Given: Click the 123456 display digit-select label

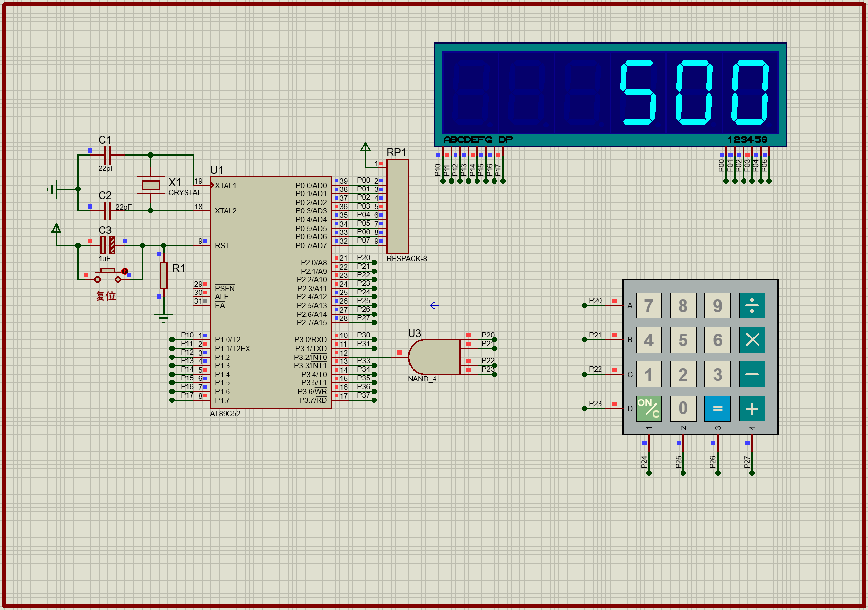Looking at the screenshot, I should [x=748, y=140].
